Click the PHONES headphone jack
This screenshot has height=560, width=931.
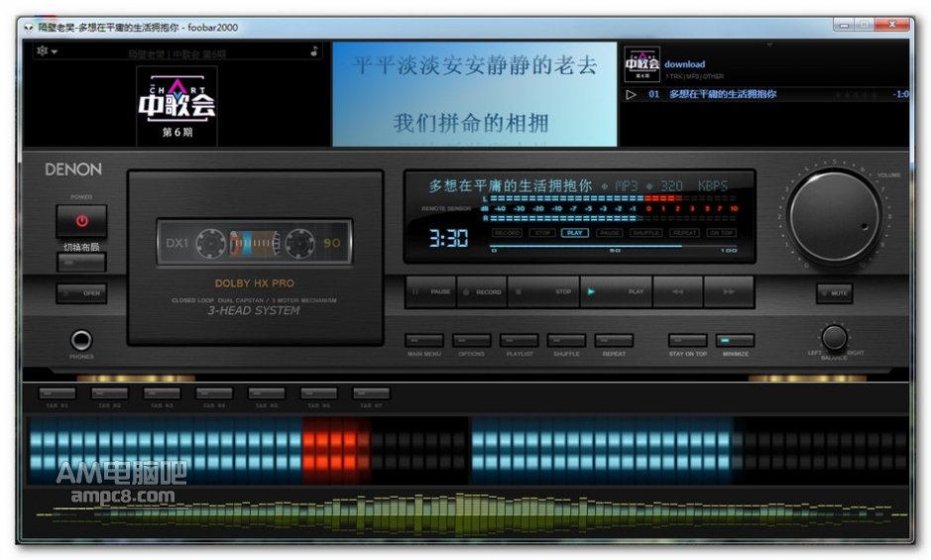pyautogui.click(x=81, y=340)
